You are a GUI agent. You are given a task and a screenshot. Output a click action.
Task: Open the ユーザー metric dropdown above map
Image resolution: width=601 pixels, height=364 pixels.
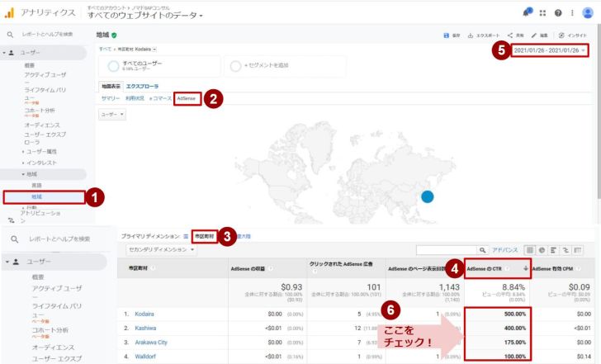[111, 115]
